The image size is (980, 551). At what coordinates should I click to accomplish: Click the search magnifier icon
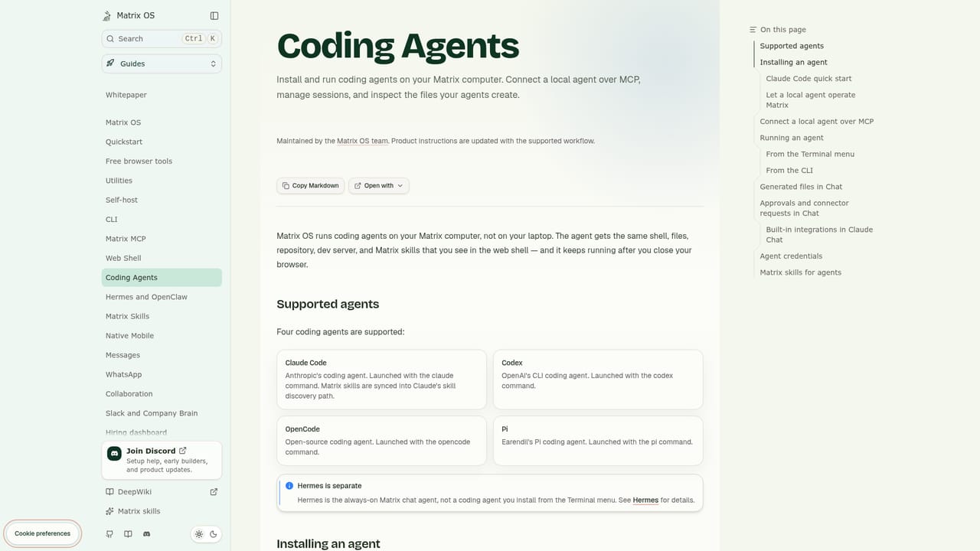click(x=111, y=38)
